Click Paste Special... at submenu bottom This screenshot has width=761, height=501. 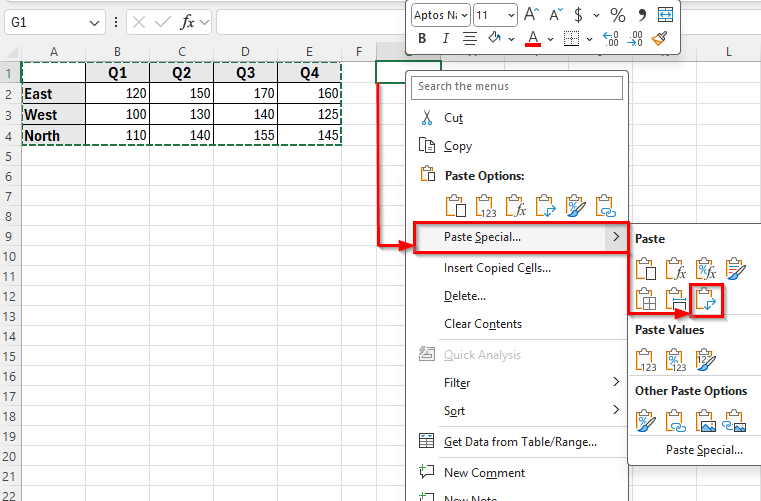(x=704, y=450)
